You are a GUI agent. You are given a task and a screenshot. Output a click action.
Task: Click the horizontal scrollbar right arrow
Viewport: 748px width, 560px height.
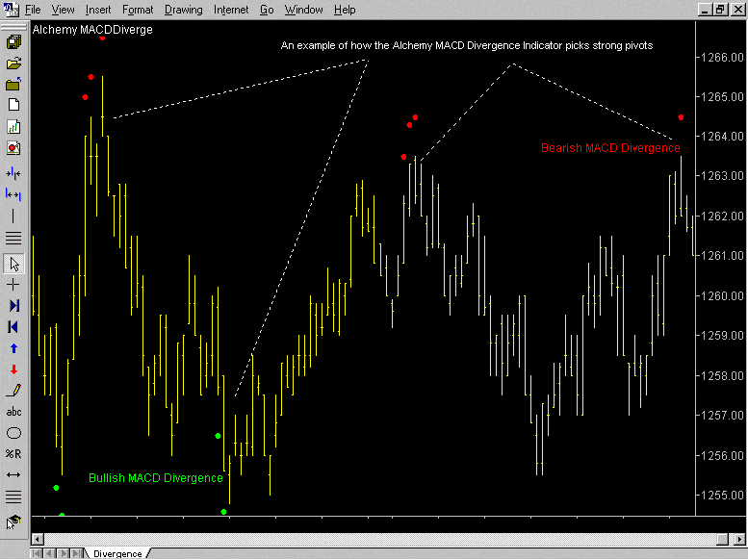(x=741, y=540)
